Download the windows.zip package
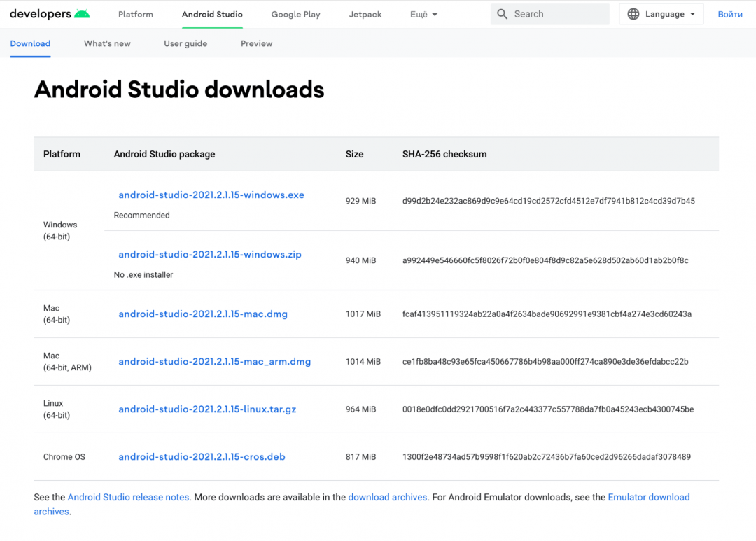The height and width of the screenshot is (541, 756). click(x=210, y=255)
